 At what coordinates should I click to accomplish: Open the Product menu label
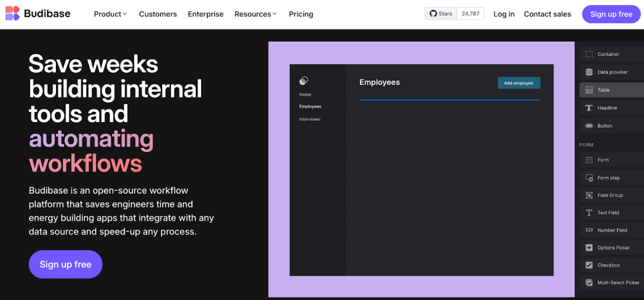coord(108,14)
